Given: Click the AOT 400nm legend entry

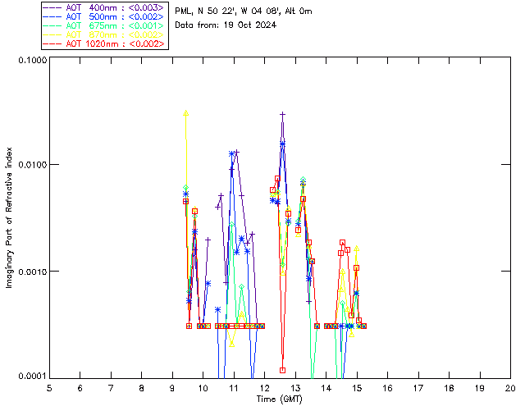Looking at the screenshot, I should click(103, 7).
